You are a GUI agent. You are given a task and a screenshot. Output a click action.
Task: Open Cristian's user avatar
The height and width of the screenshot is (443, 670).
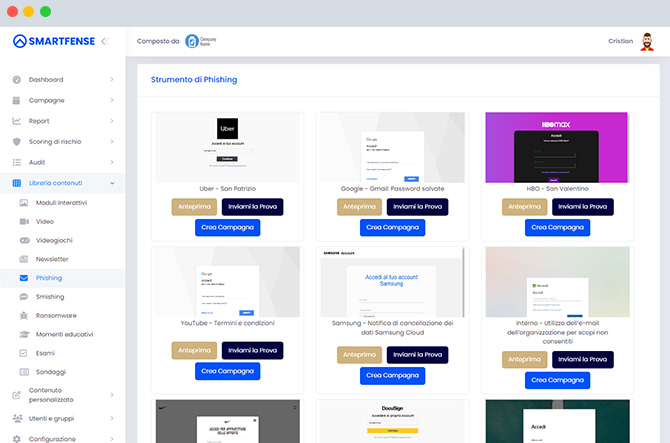647,41
